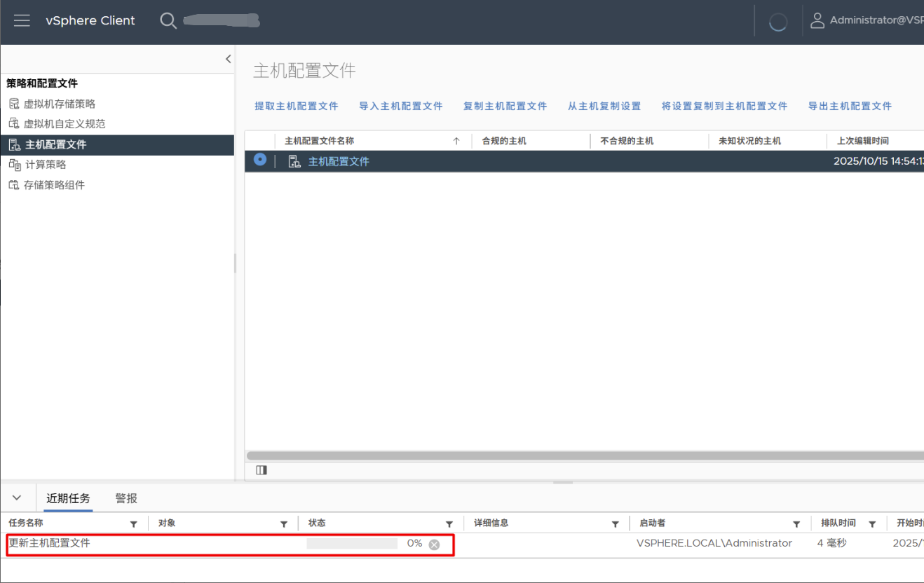Click the host profile icon in table row
The height and width of the screenshot is (583, 924).
coord(294,162)
